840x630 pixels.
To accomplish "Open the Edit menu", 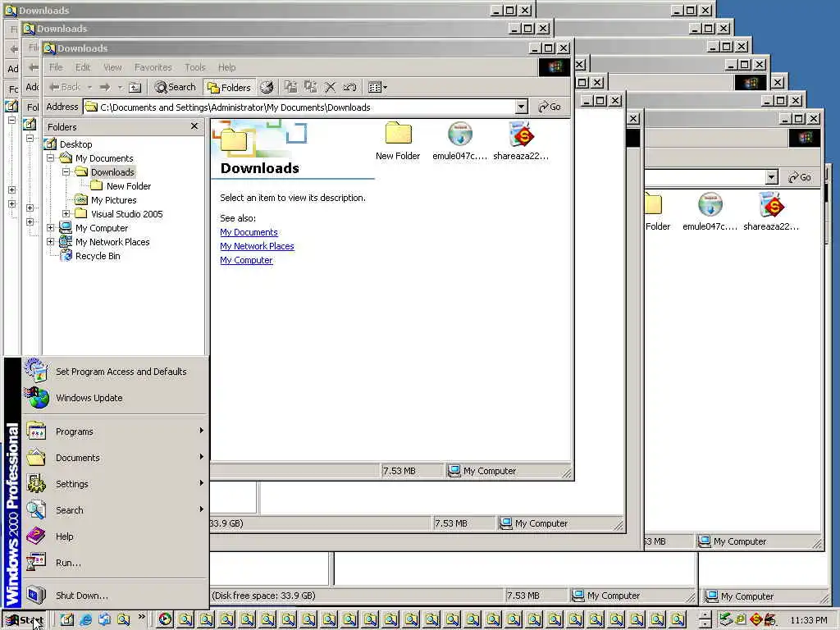I will click(x=83, y=67).
